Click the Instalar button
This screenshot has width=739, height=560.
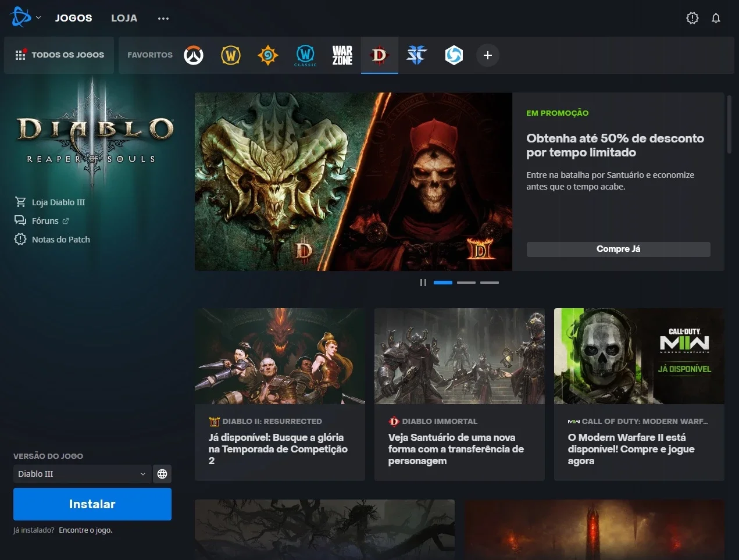click(x=92, y=504)
